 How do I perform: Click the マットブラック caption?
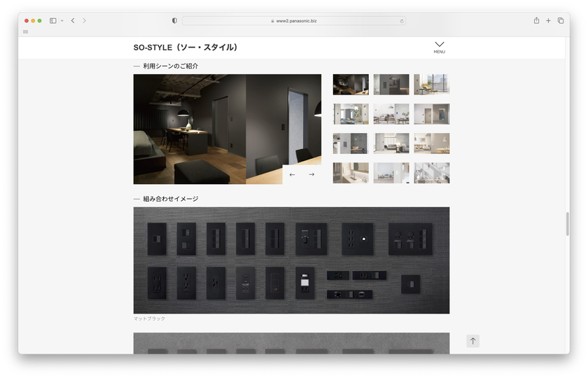click(x=149, y=318)
